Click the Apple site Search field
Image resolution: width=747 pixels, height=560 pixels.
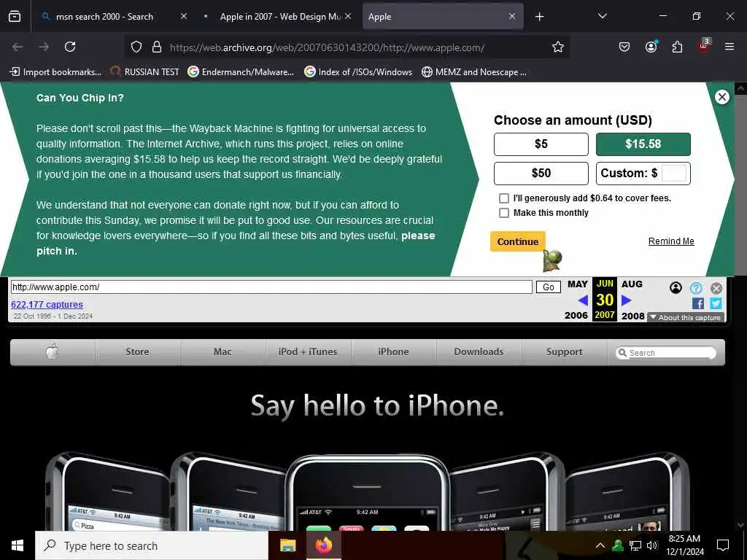666,353
